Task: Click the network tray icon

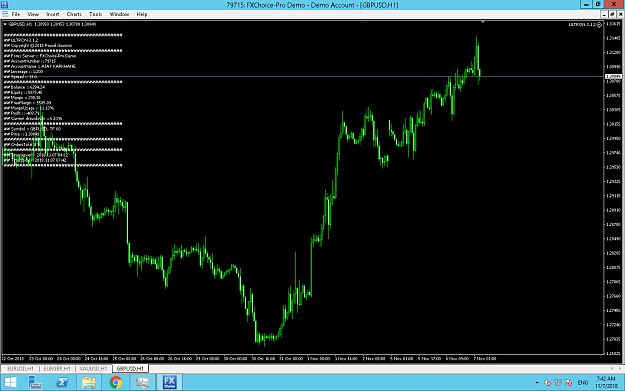Action: (558, 383)
